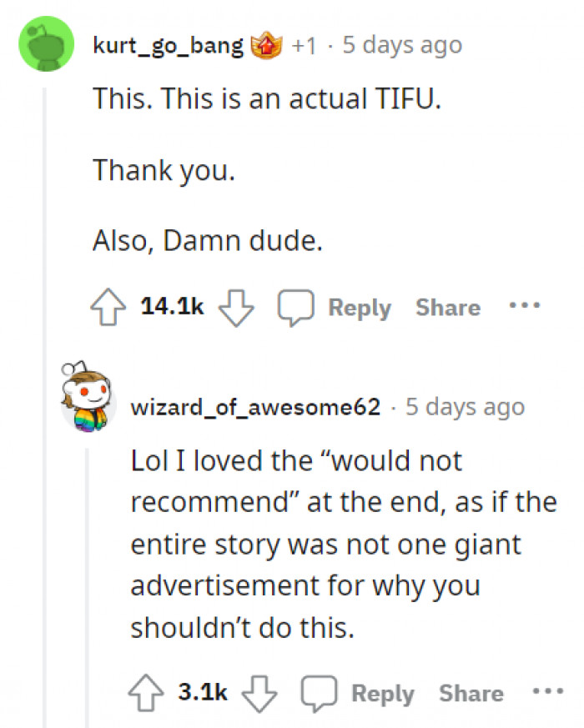
Task: Select kurt_go_bang's green Snoo avatar
Action: tap(46, 43)
